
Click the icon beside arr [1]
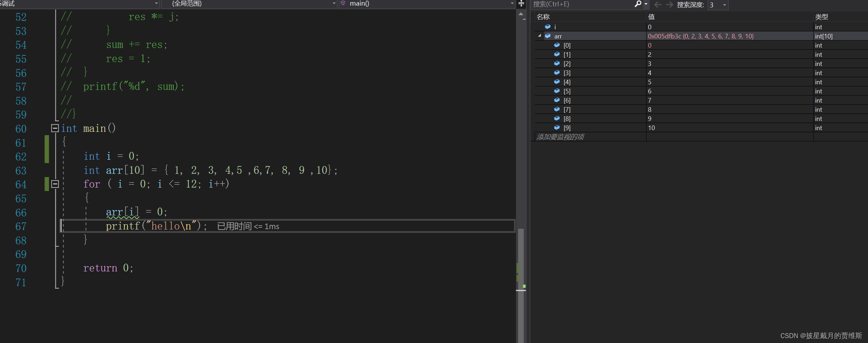point(557,54)
